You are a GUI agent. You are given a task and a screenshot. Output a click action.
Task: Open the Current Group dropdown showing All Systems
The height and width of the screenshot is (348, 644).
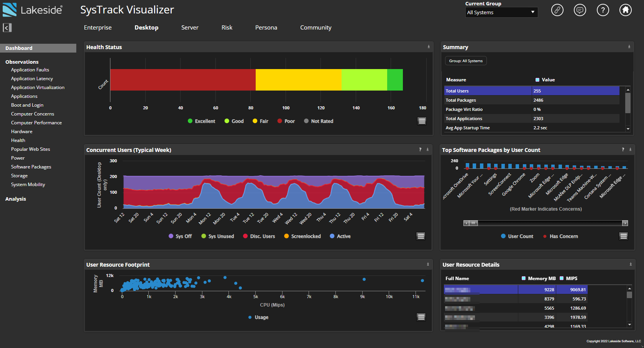[x=501, y=12]
